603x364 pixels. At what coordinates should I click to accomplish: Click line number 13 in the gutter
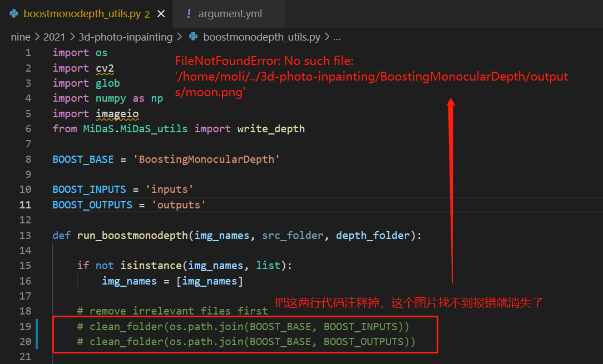26,235
